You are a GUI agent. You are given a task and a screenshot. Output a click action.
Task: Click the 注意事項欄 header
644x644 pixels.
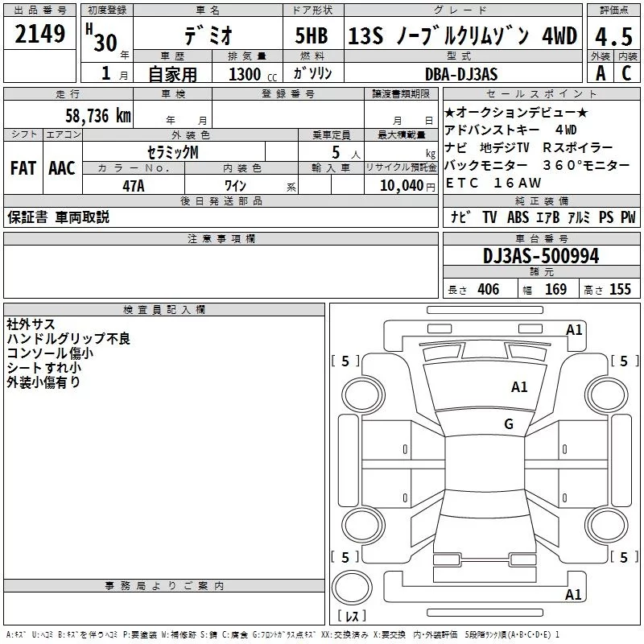tap(221, 238)
